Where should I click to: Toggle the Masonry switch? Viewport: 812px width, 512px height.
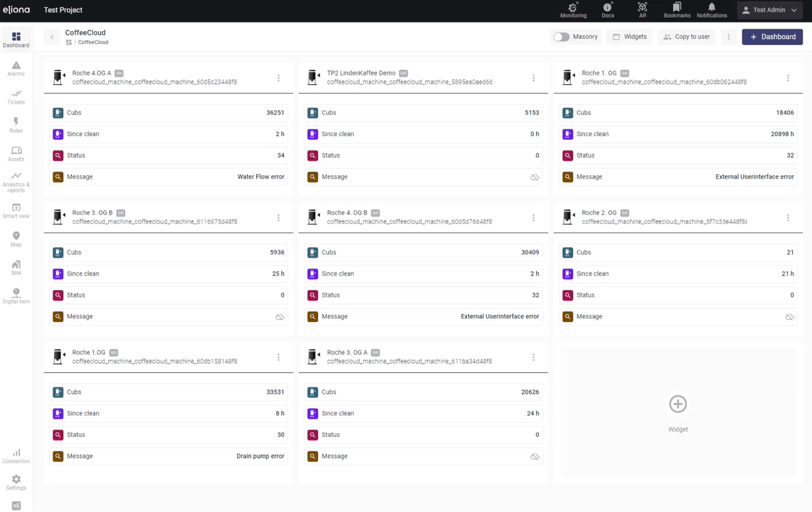click(561, 37)
